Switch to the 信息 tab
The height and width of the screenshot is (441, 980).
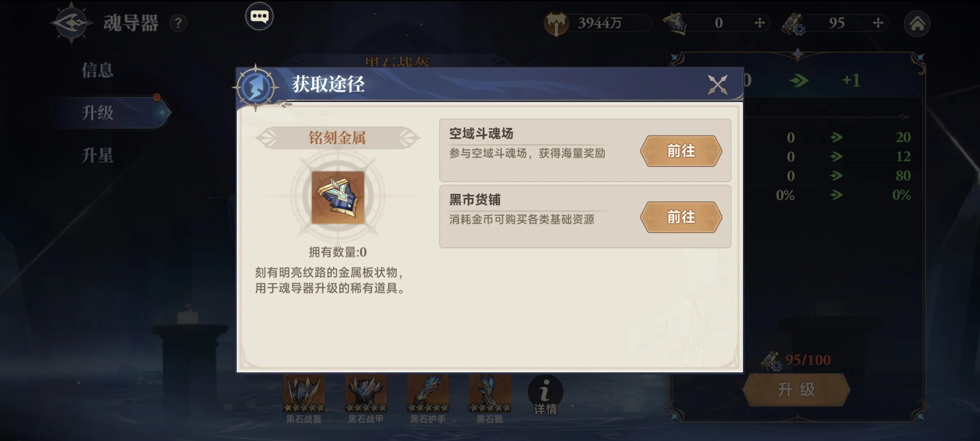98,71
